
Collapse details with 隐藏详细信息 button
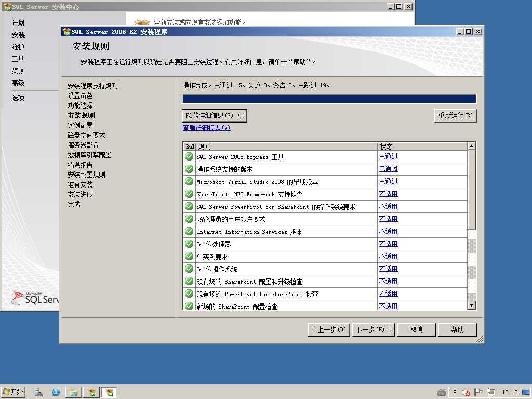coord(215,115)
